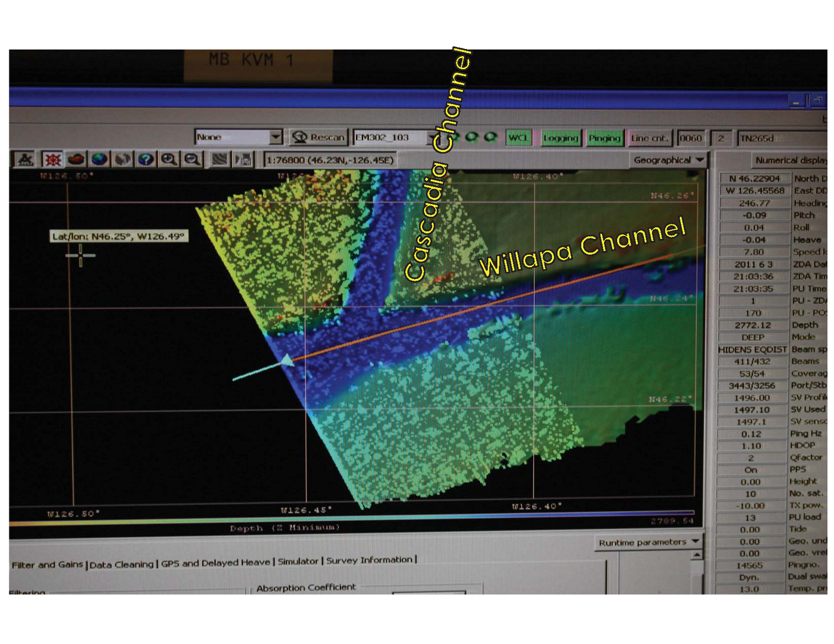This screenshot has width=834, height=644.
Task: Click the beam spacing value HIDENS EQDIST
Action: point(753,349)
